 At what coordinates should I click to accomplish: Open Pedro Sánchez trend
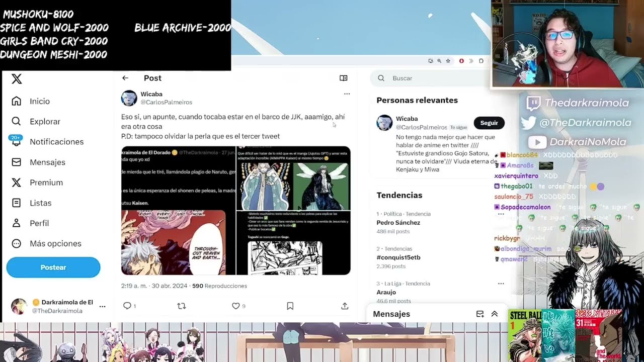click(x=398, y=223)
